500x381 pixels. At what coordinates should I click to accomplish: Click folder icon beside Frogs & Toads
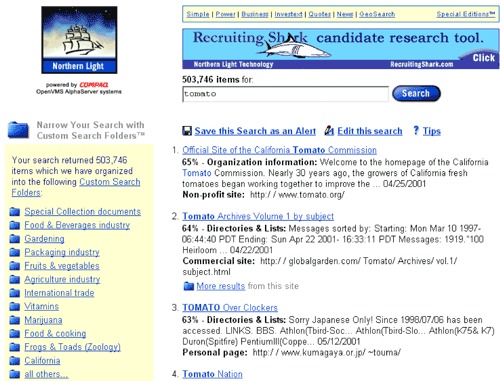coord(15,347)
